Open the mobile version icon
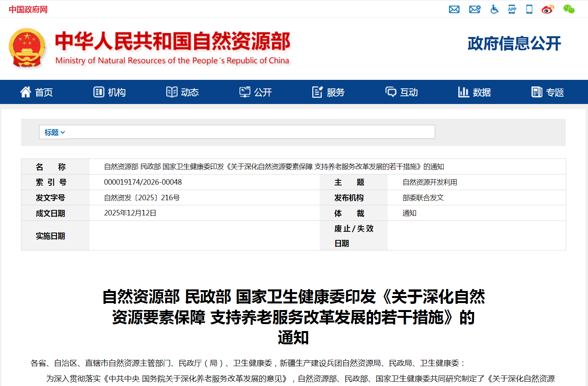Screen dimensions: 588x386 click(x=529, y=9)
